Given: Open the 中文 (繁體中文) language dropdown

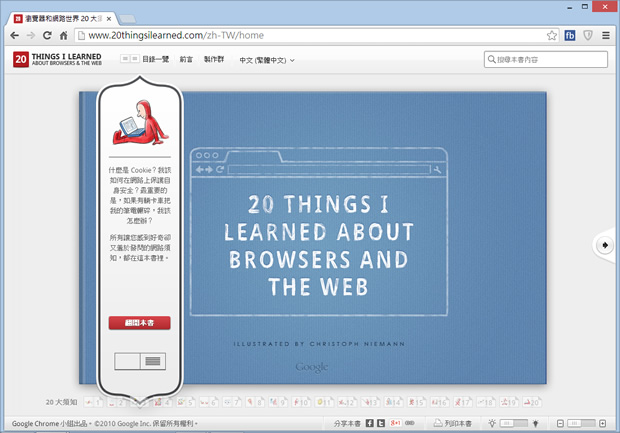Looking at the screenshot, I should [x=267, y=60].
